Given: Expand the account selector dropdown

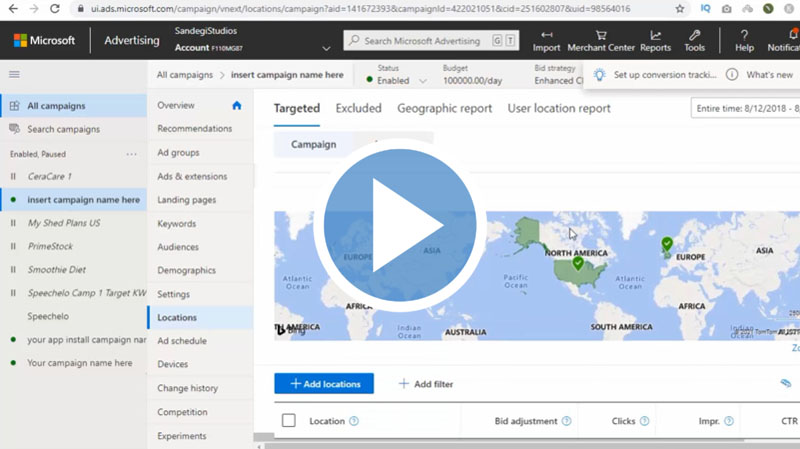Looking at the screenshot, I should point(326,48).
